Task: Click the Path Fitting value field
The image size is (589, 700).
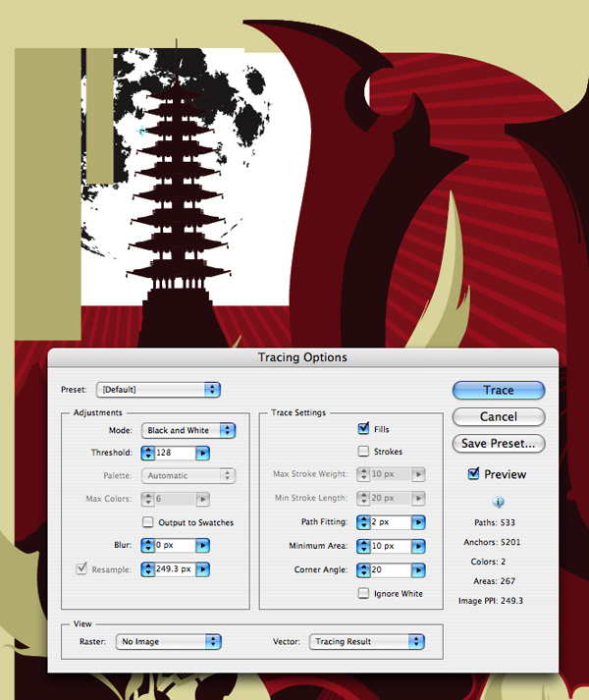Action: [x=391, y=522]
